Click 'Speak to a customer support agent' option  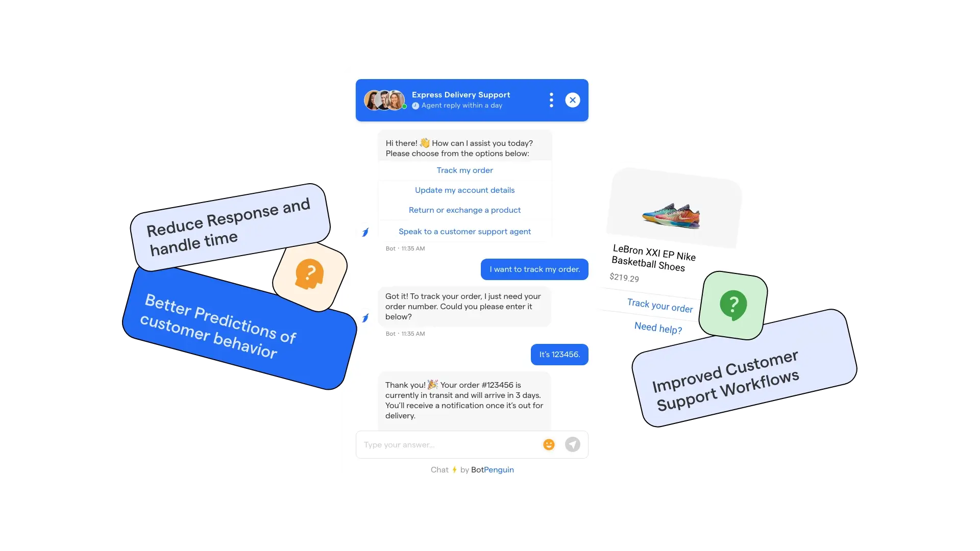[x=464, y=232]
